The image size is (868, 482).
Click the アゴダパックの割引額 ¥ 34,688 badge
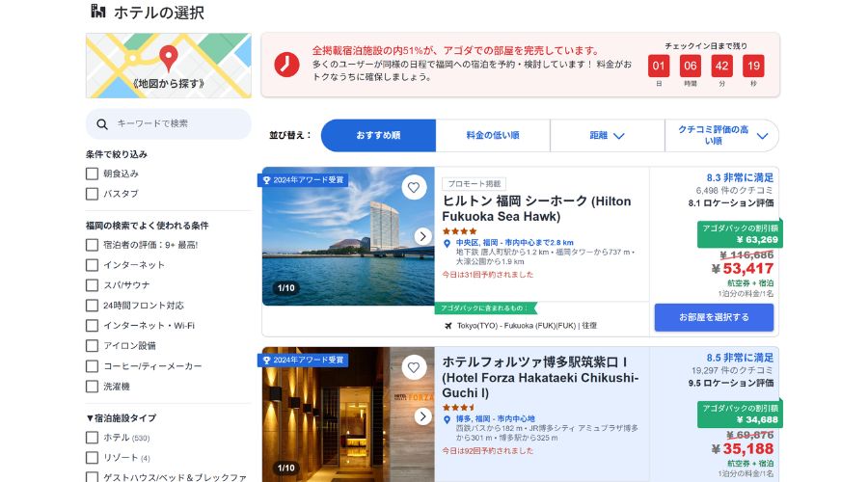pyautogui.click(x=740, y=414)
